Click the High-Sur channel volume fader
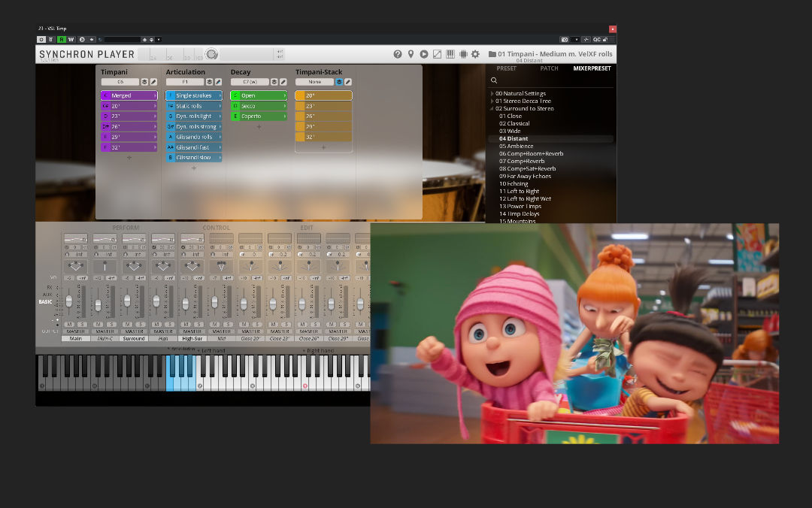 [x=186, y=304]
